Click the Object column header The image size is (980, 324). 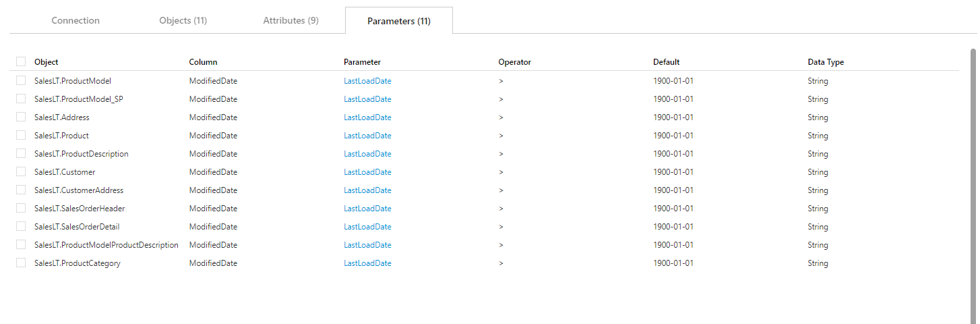point(47,62)
